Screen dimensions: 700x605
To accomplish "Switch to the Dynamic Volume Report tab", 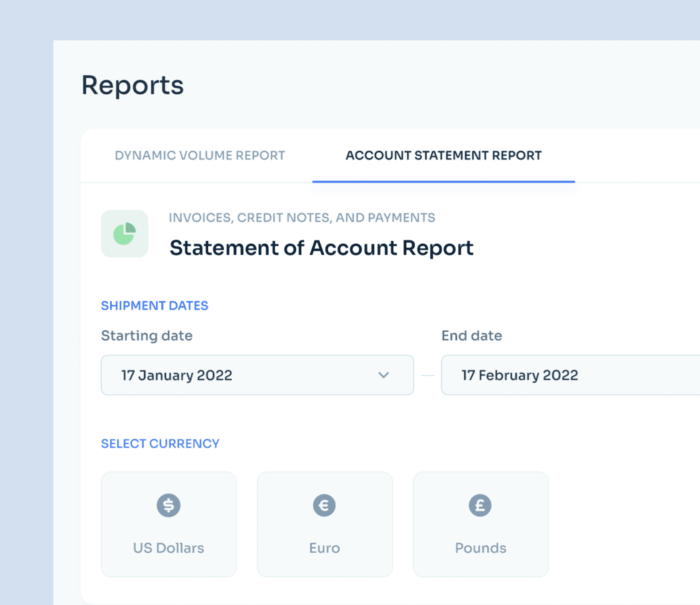I will [x=200, y=155].
